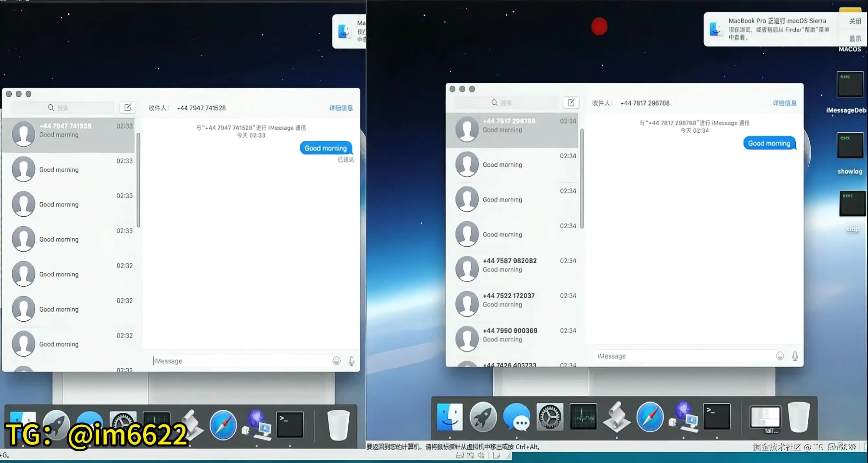Click recipient +44 7947 741528 in left header
This screenshot has width=868, height=463.
[x=201, y=108]
